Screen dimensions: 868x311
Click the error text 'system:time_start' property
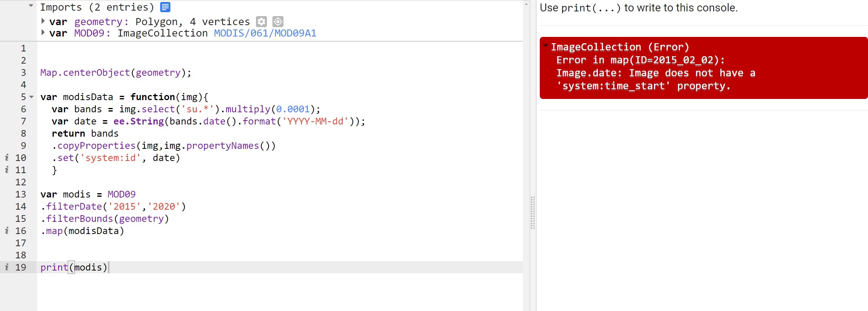click(643, 86)
